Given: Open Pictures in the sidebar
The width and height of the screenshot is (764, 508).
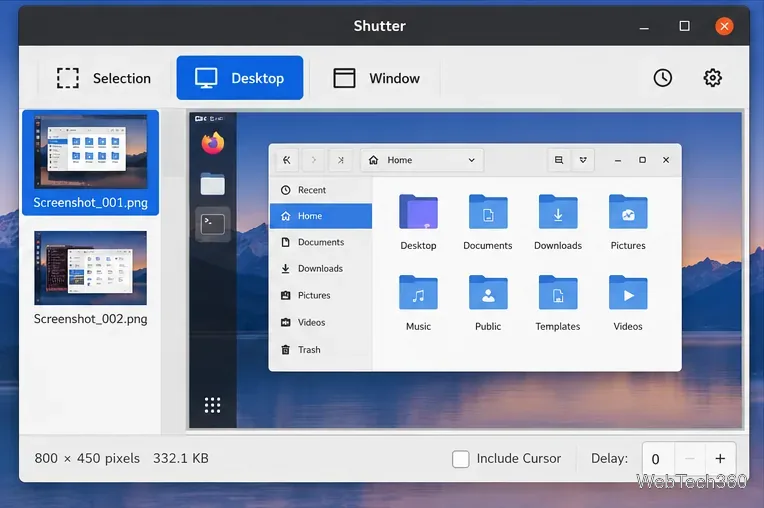Looking at the screenshot, I should tap(321, 295).
